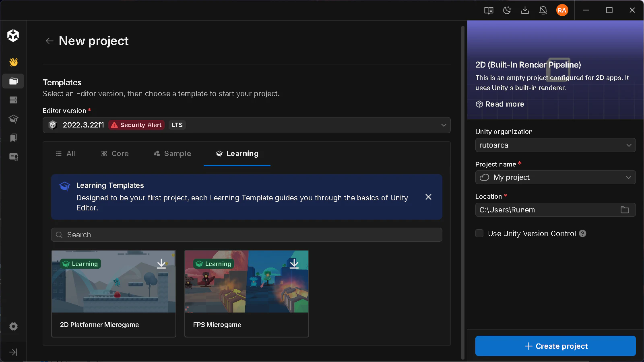644x362 pixels.
Task: Open the Editor version dropdown
Action: pyautogui.click(x=246, y=125)
